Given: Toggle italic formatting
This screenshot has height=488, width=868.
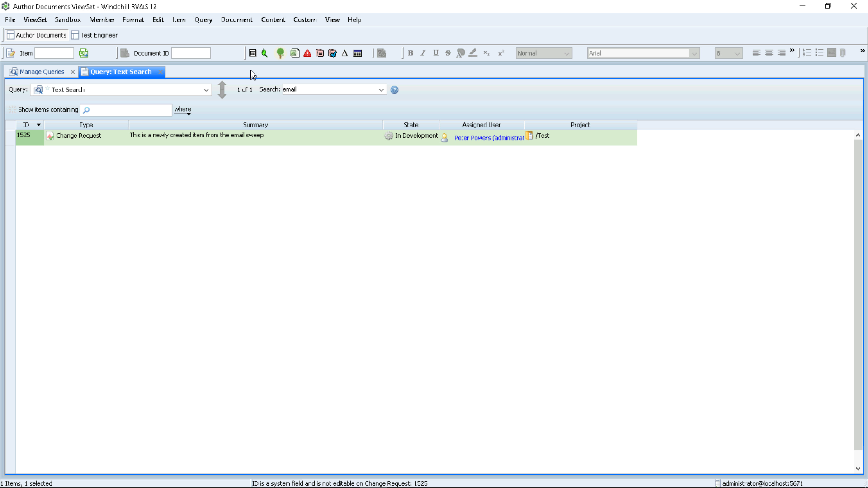Looking at the screenshot, I should 423,53.
